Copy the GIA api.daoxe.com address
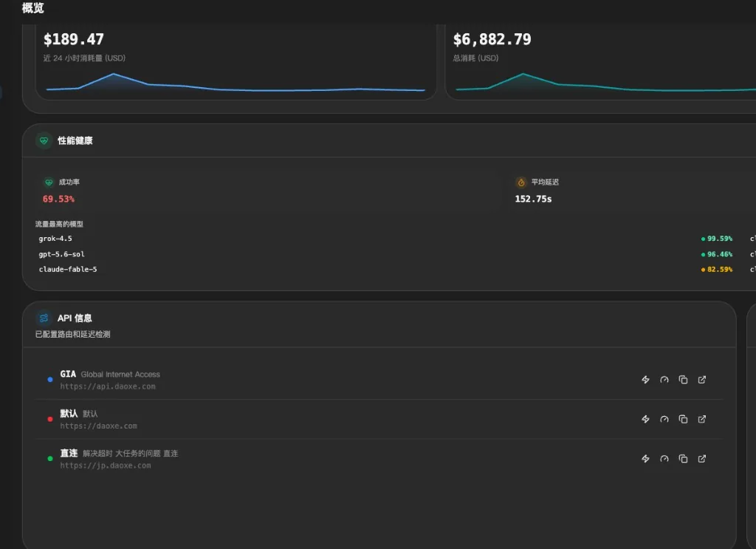The width and height of the screenshot is (756, 549). [x=683, y=380]
